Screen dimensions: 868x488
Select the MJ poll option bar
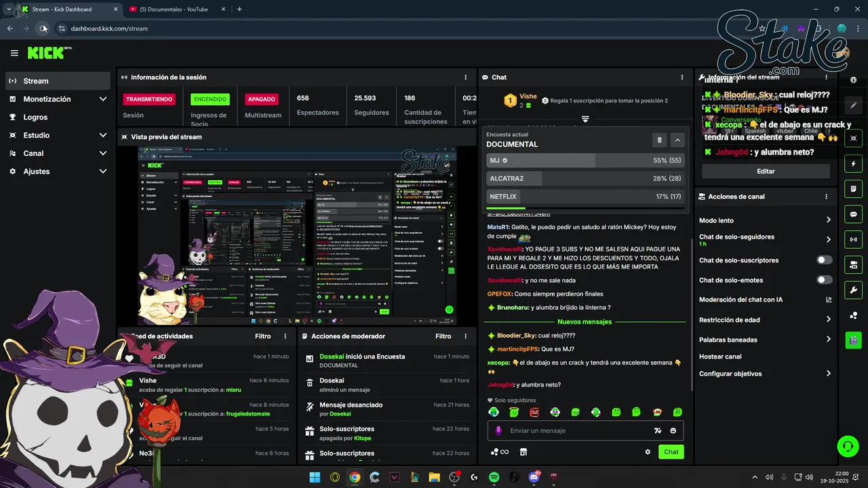[585, 161]
